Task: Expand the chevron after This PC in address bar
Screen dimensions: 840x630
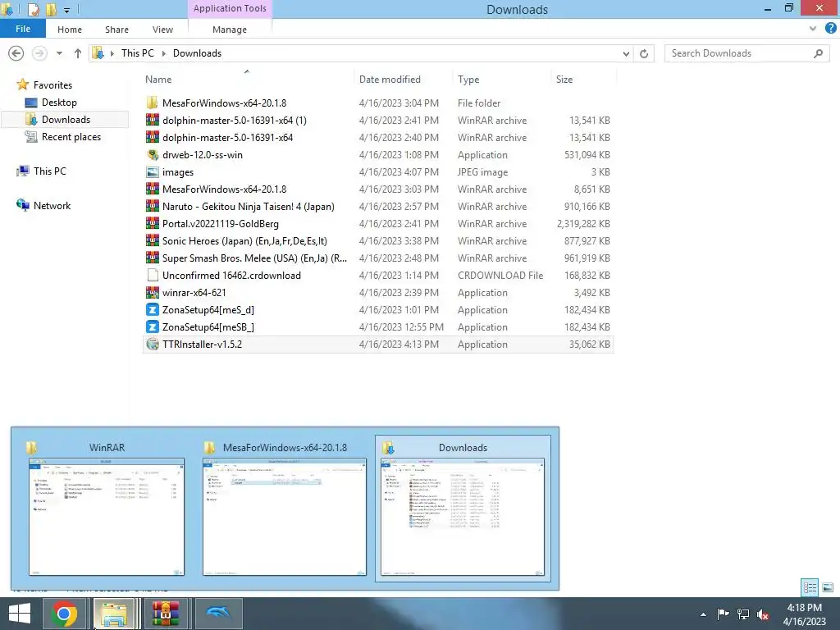Action: 164,53
